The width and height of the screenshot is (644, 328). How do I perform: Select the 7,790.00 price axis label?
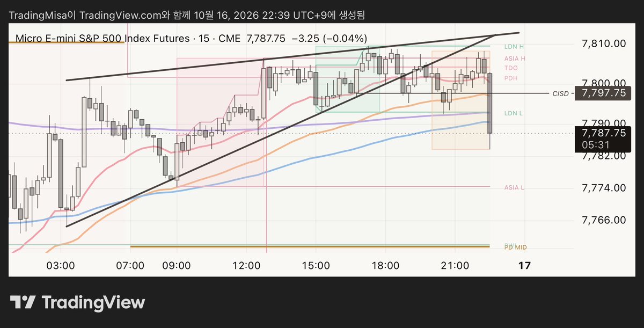(x=605, y=122)
